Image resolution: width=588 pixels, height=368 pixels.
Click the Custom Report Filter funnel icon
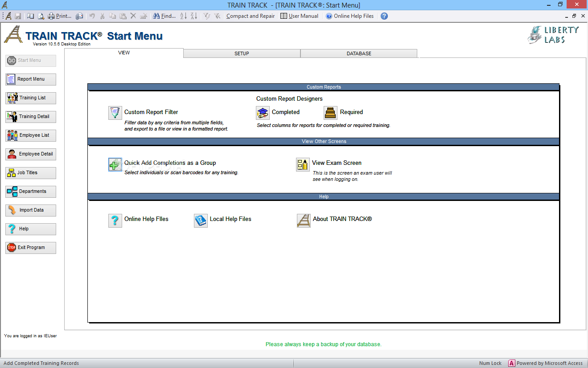[x=115, y=113]
